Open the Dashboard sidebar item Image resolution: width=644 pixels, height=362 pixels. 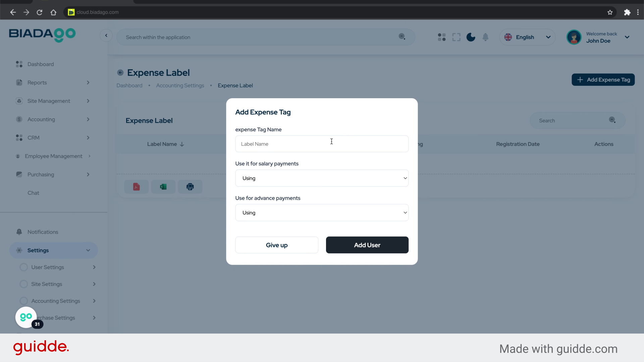41,64
